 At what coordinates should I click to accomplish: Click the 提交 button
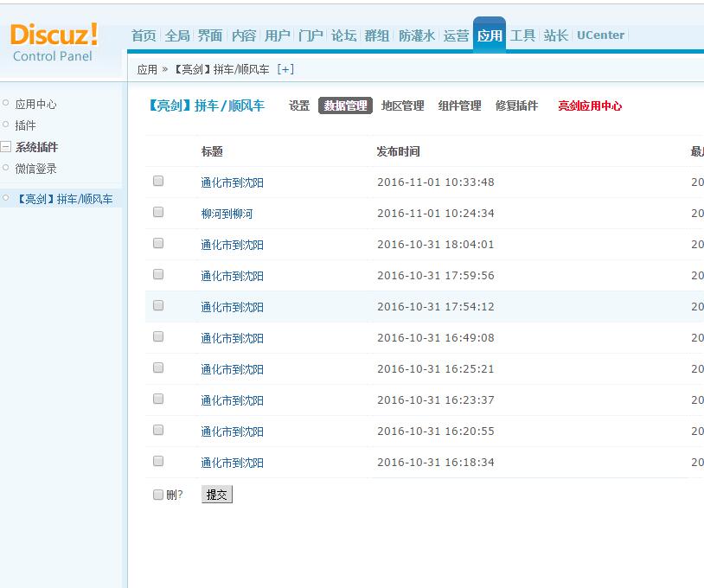click(x=216, y=494)
